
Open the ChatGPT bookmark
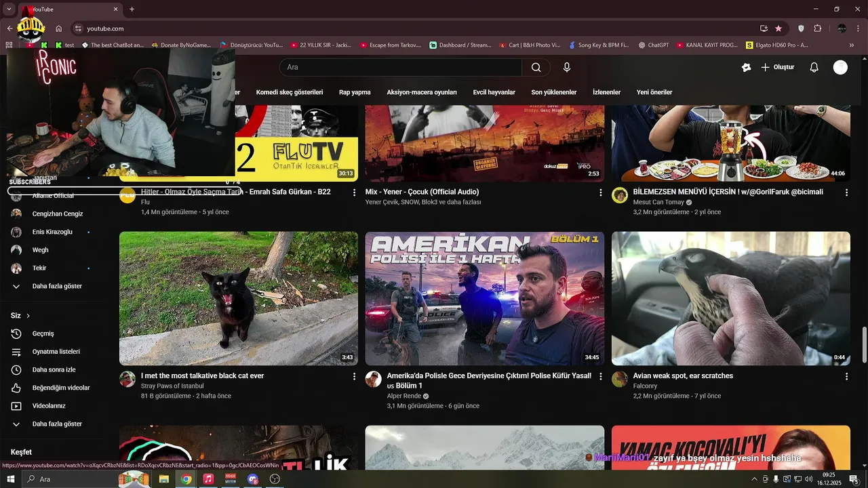click(x=654, y=45)
